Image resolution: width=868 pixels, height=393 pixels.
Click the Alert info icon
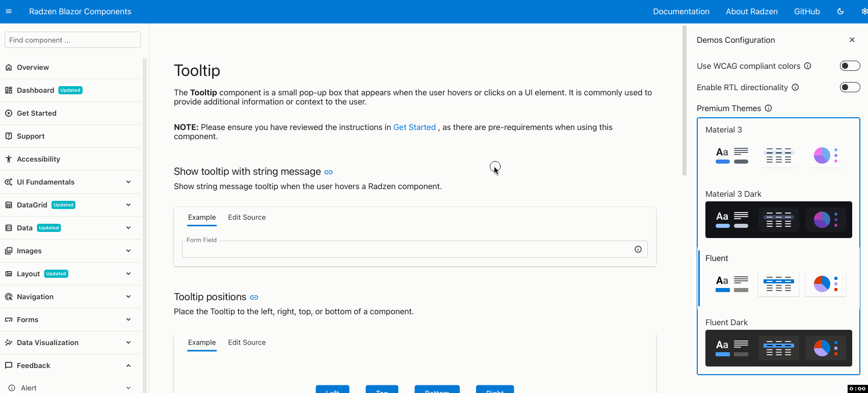(x=12, y=388)
